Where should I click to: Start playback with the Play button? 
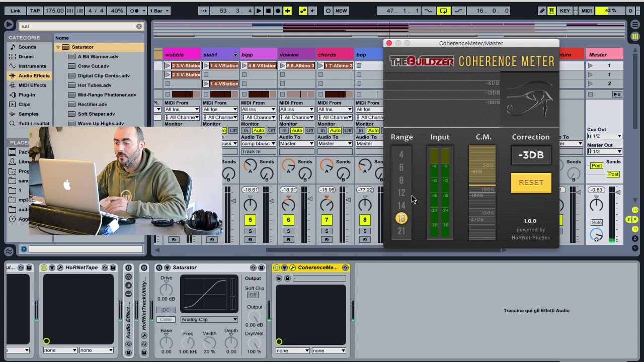pyautogui.click(x=259, y=11)
